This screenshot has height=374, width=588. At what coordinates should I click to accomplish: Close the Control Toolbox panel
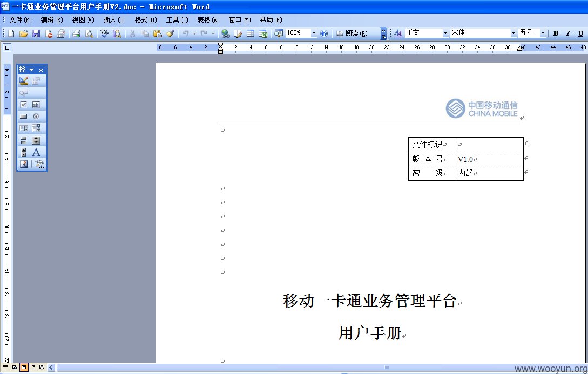[41, 70]
